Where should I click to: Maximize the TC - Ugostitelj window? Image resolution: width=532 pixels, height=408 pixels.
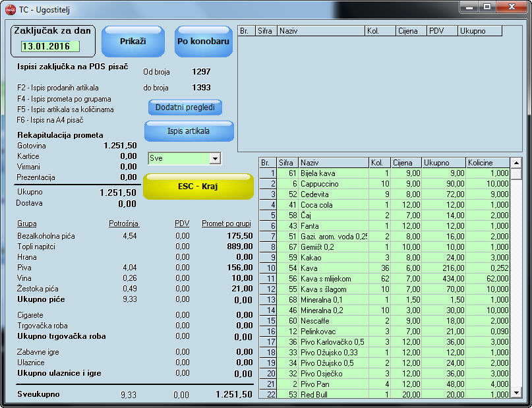[x=487, y=7]
